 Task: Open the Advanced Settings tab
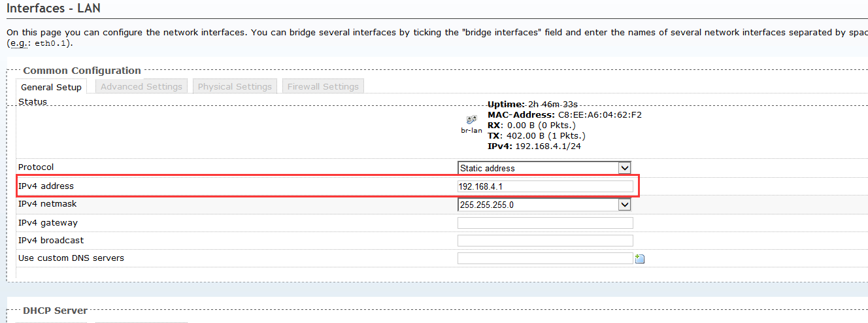point(141,86)
